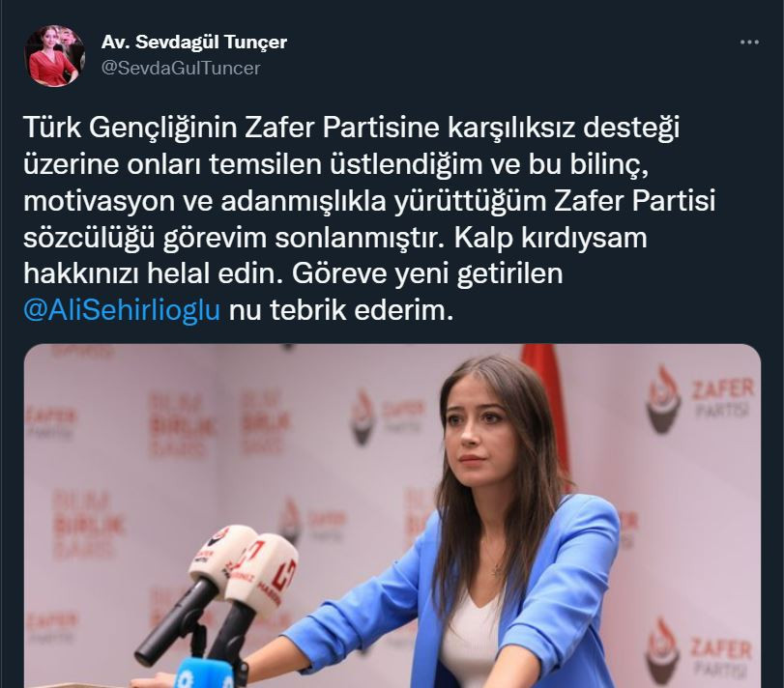Open the @AliSehirlioglu mention link
Viewport: 784px width, 688px height.
click(122, 310)
